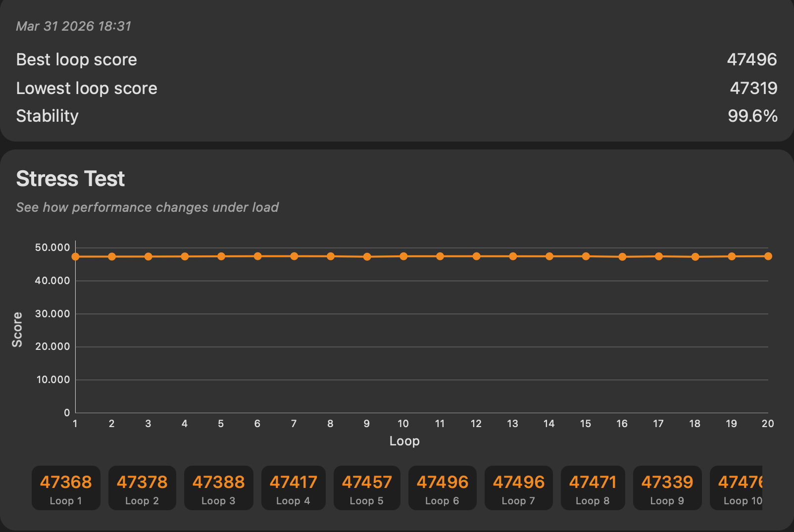
Task: Click the Best loop score value 47496
Action: pyautogui.click(x=751, y=59)
